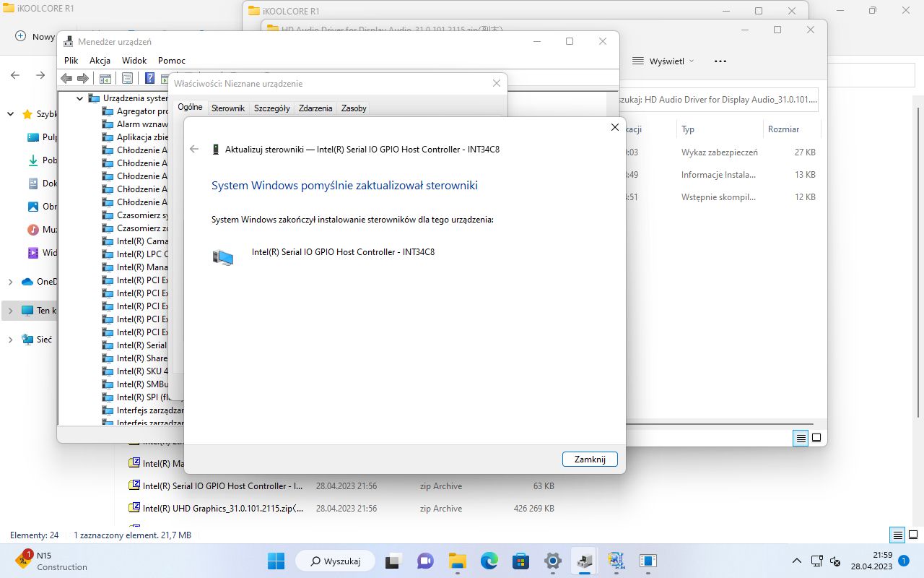Viewport: 924px width, 578px height.
Task: Open the Widok menu
Action: (134, 61)
